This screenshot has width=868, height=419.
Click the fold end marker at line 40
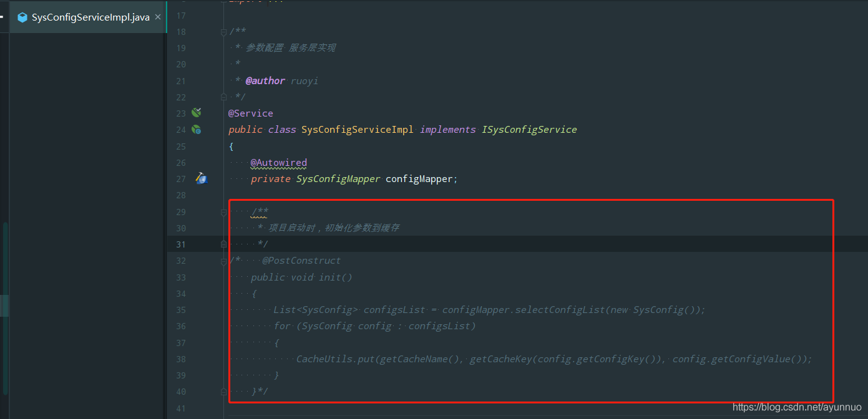pyautogui.click(x=224, y=392)
